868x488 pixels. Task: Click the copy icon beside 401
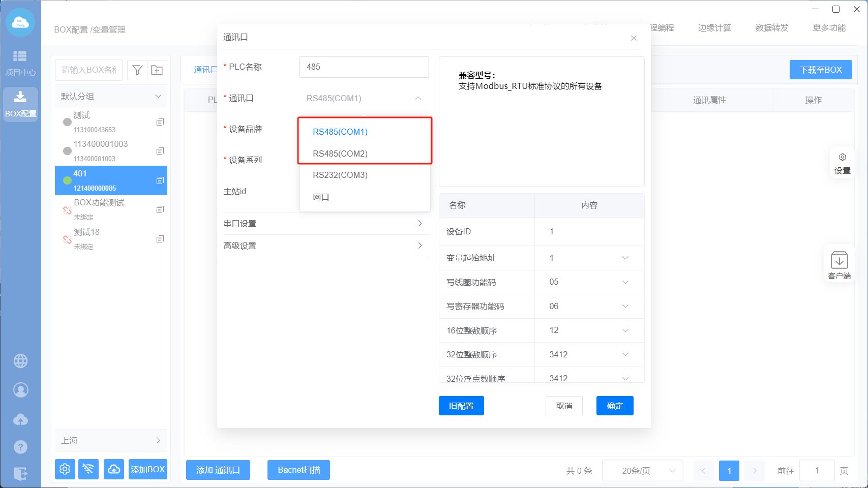click(160, 180)
